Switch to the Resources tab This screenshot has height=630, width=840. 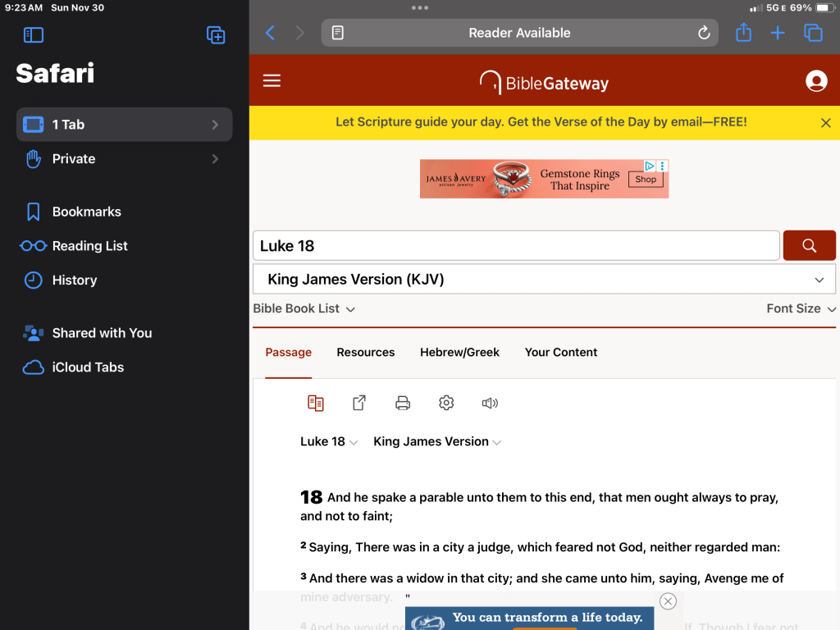[x=365, y=353]
